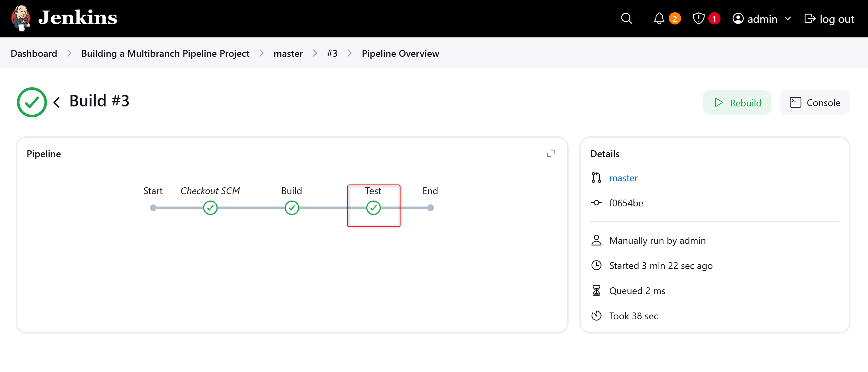The width and height of the screenshot is (868, 372).
Task: Click the Build stage label
Action: tap(292, 191)
